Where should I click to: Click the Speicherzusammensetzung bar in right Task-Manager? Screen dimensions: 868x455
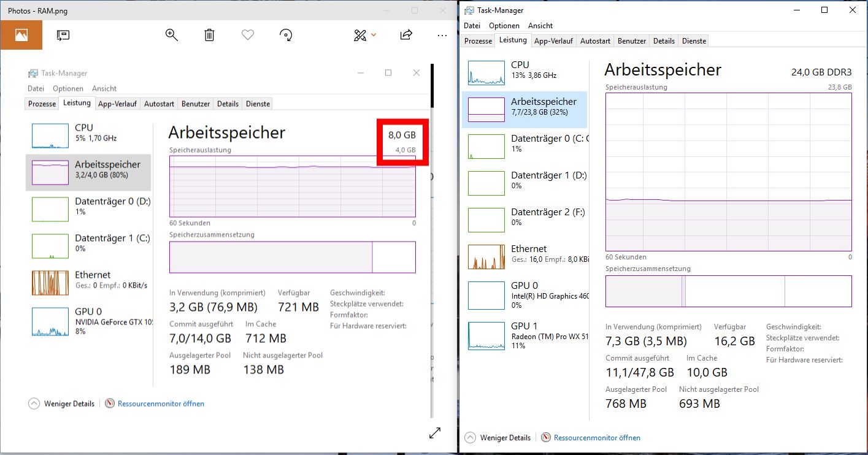[x=729, y=291]
